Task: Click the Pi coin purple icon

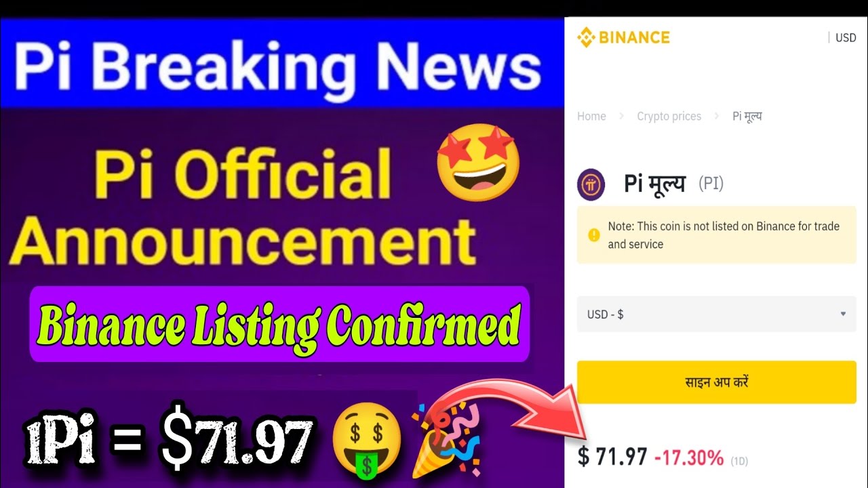Action: (x=591, y=185)
